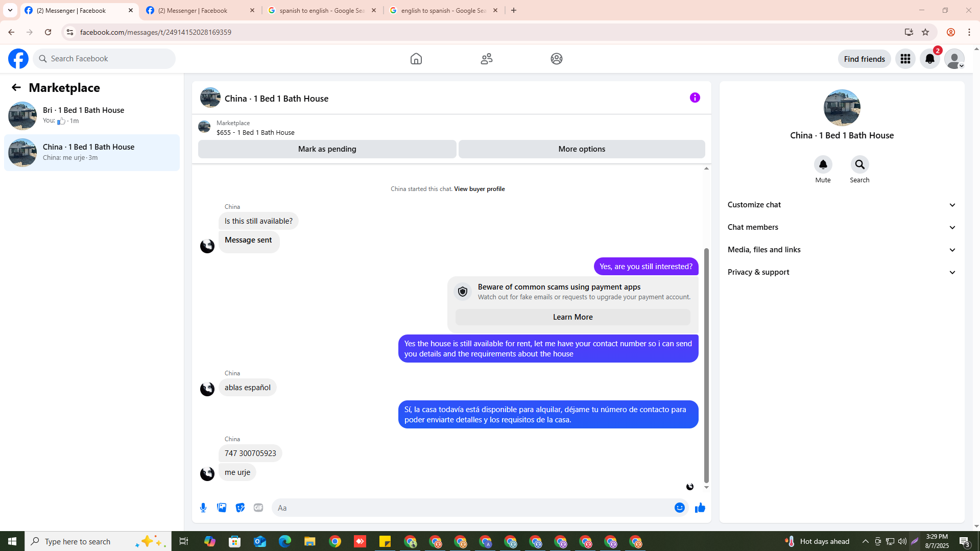Open China 1 Bed 1 Bath House chat

92,152
